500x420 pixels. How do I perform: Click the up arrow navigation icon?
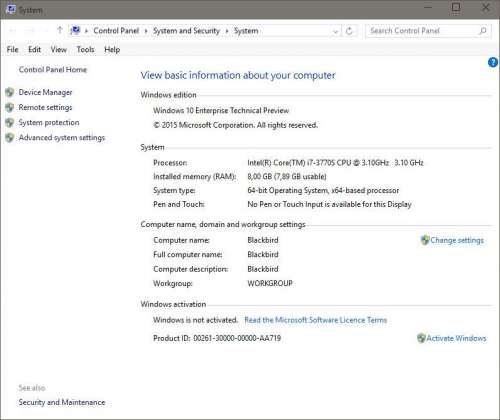pos(60,30)
